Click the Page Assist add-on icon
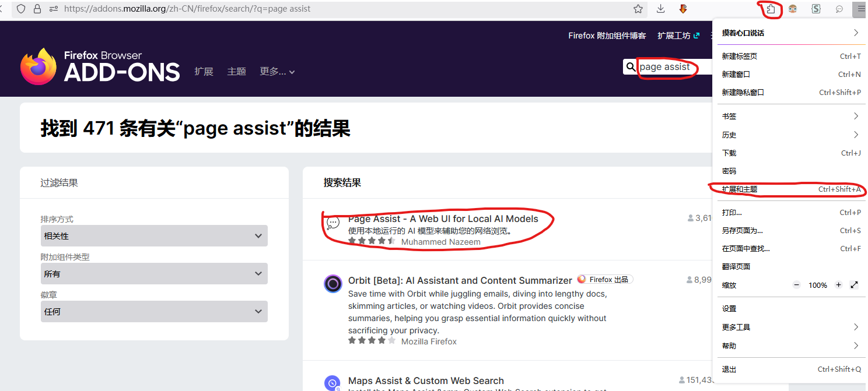Screen dimensions: 868x391 [333, 222]
